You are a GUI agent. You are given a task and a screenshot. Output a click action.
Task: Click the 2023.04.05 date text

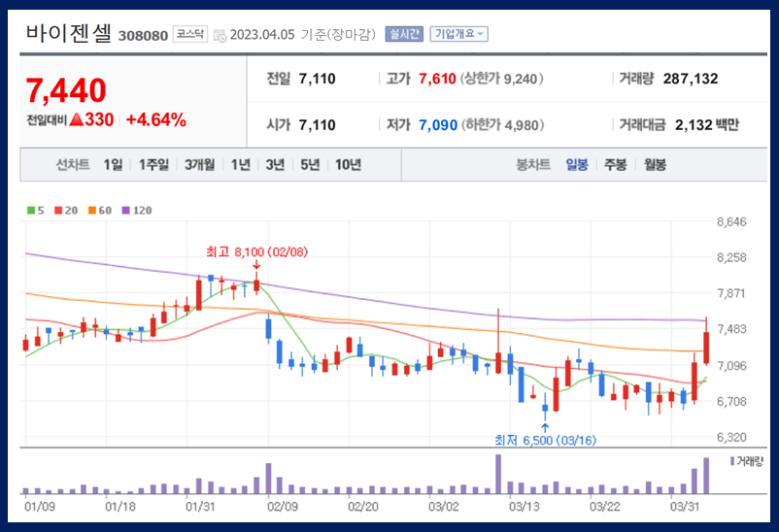(262, 34)
